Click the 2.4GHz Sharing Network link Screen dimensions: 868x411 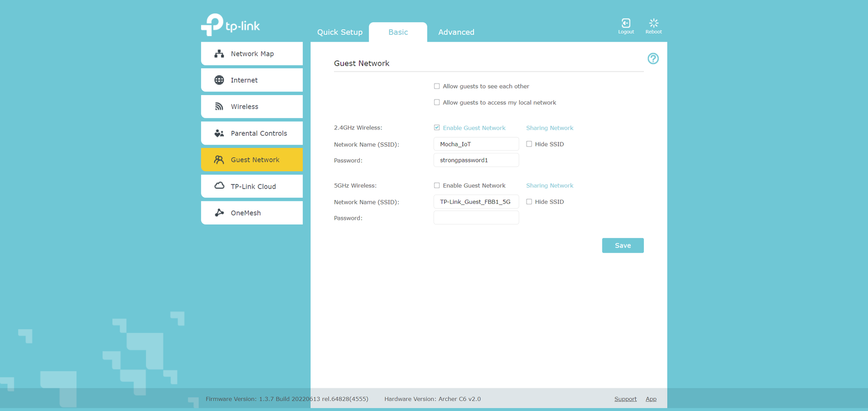550,128
